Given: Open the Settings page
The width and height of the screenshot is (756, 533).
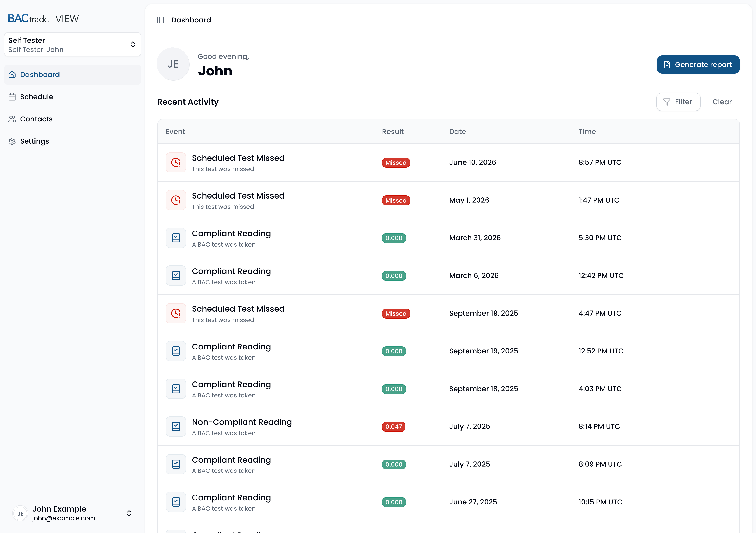Looking at the screenshot, I should tap(72, 141).
